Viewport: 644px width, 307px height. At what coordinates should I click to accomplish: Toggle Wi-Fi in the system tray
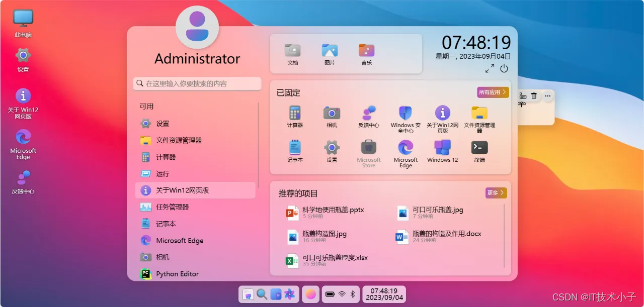[341, 294]
